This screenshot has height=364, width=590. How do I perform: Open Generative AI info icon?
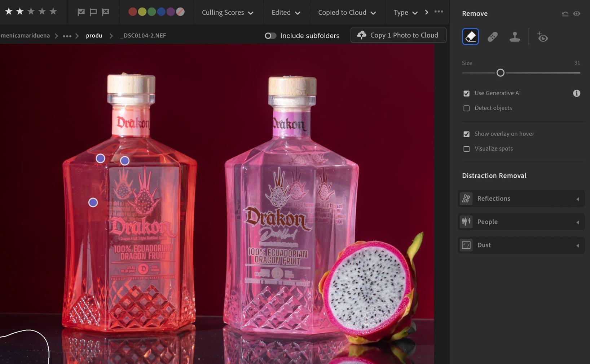[x=577, y=93]
